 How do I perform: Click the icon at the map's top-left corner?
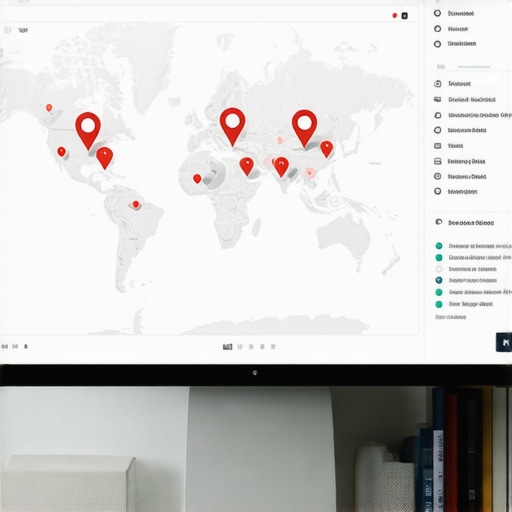pyautogui.click(x=8, y=30)
